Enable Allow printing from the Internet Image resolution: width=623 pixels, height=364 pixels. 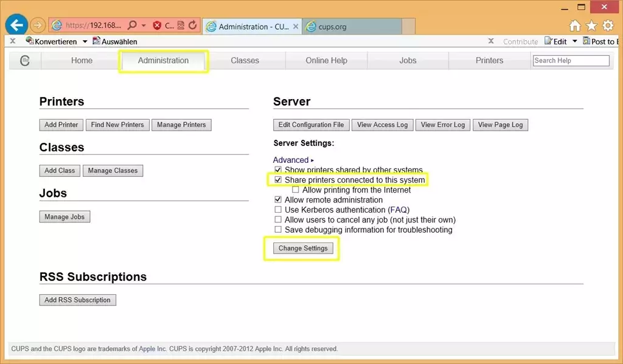click(x=296, y=190)
